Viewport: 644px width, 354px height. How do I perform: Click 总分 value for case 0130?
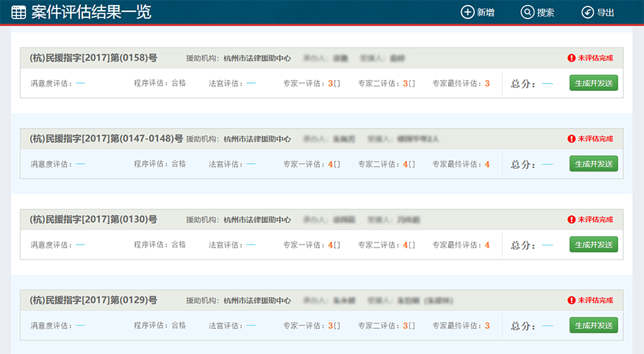click(x=547, y=245)
